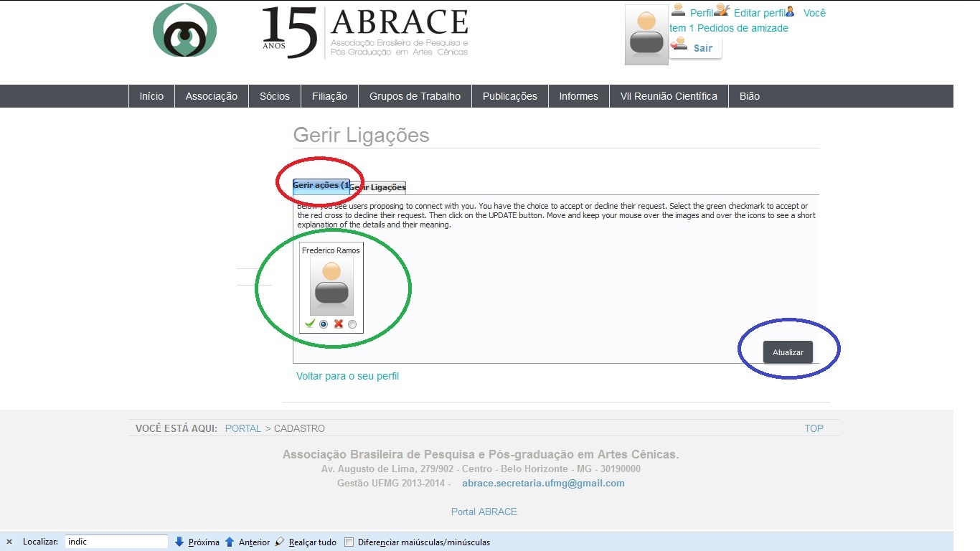Click the up arrow Anterior find icon
This screenshot has height=551, width=980.
(x=230, y=542)
